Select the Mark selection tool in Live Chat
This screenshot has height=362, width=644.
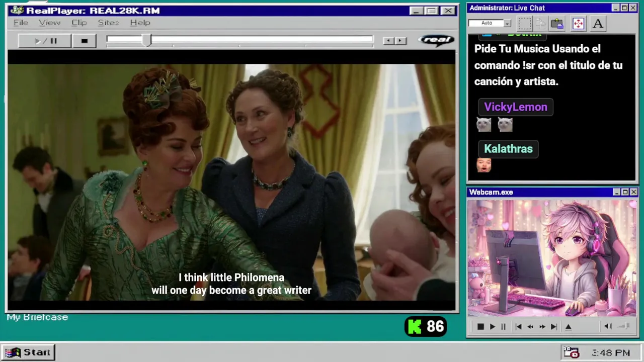click(525, 24)
